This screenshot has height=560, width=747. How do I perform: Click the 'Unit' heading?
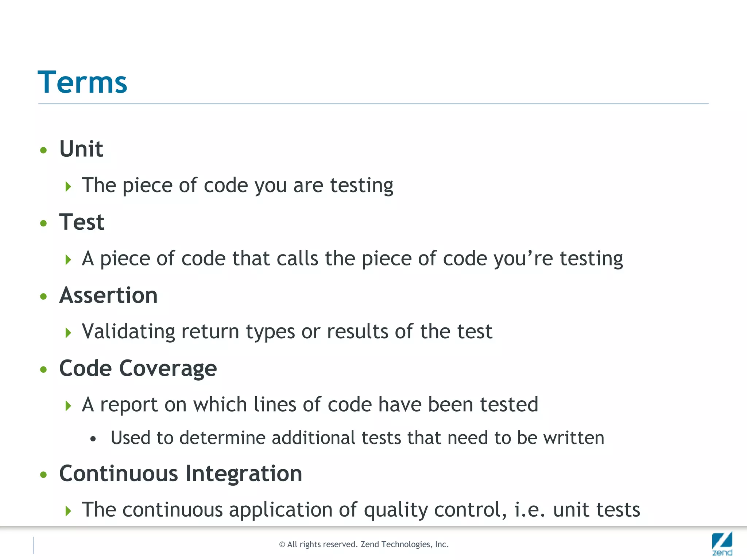pyautogui.click(x=81, y=149)
